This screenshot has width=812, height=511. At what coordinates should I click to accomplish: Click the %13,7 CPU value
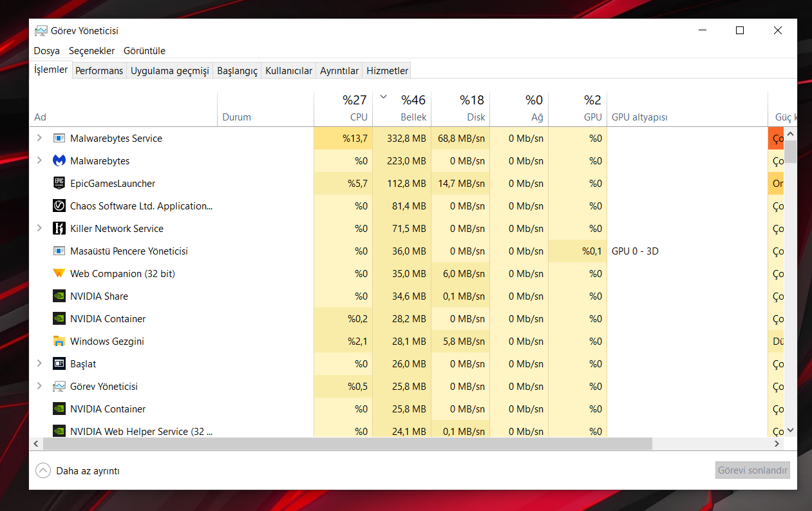coord(355,139)
